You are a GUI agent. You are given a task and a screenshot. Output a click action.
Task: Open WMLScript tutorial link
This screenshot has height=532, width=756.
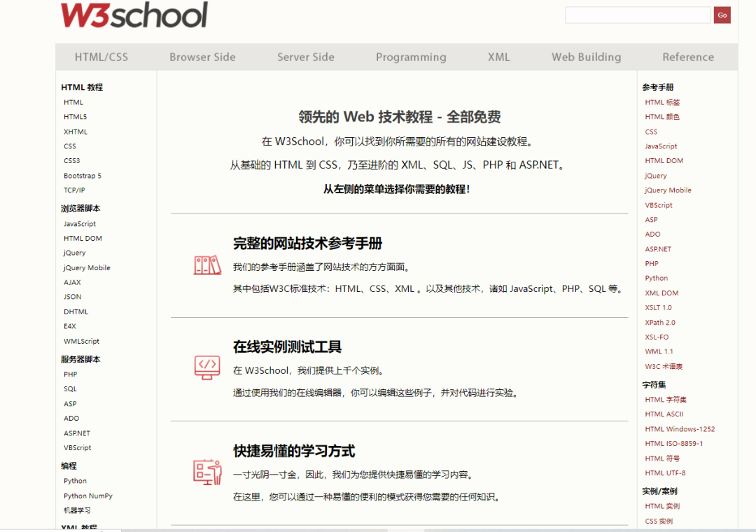(81, 341)
